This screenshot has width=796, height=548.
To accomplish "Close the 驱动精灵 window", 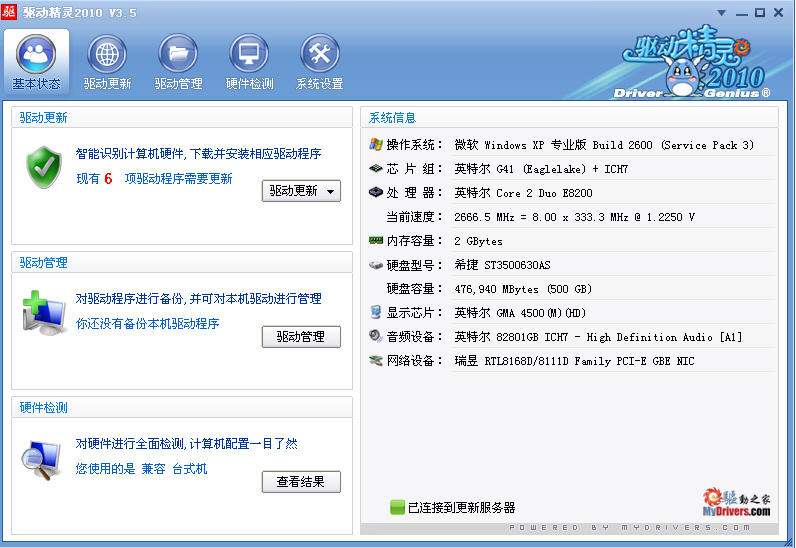I will (x=778, y=13).
